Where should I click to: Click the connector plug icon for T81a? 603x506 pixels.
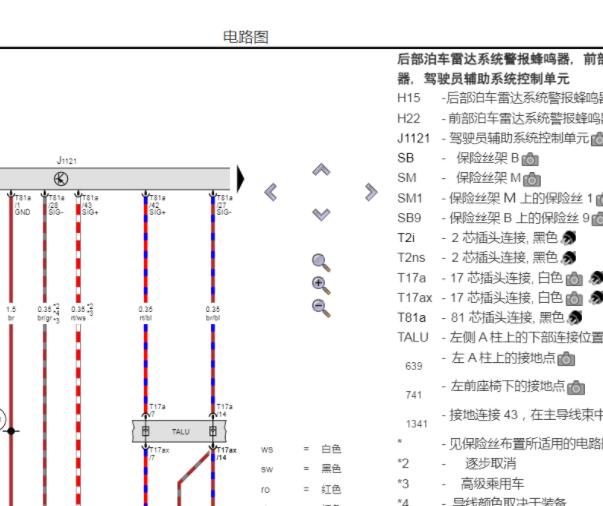(x=575, y=318)
